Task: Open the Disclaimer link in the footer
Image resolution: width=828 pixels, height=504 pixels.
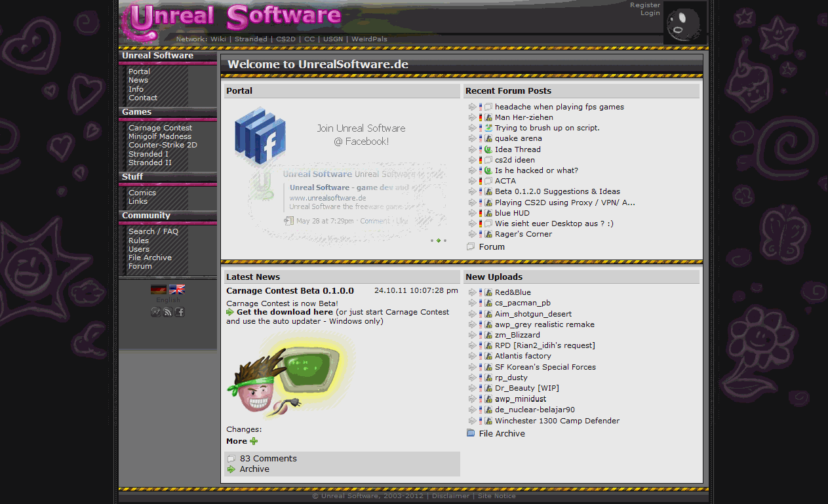Action: pyautogui.click(x=450, y=496)
